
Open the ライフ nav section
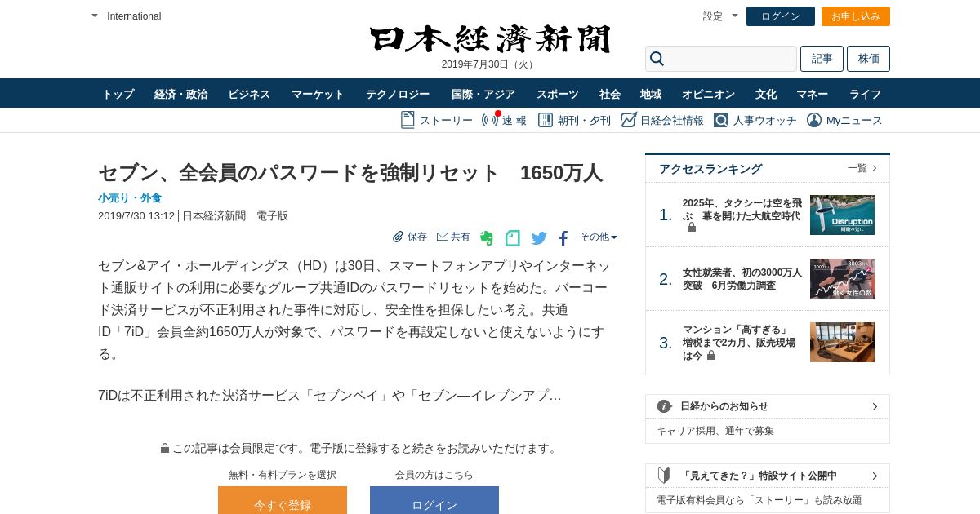click(x=865, y=94)
